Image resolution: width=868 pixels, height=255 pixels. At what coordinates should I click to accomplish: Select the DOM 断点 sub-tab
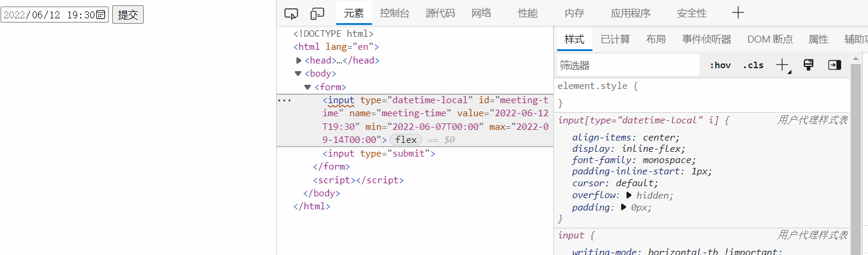coord(770,40)
